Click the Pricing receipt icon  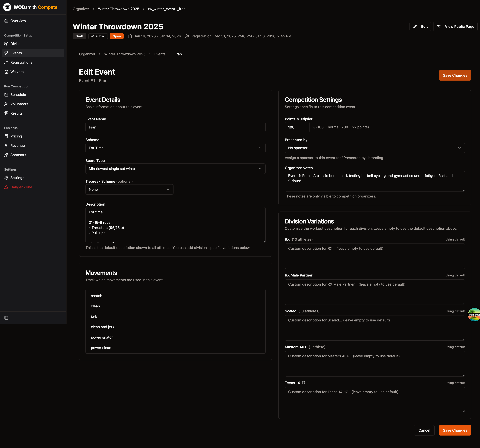6,136
